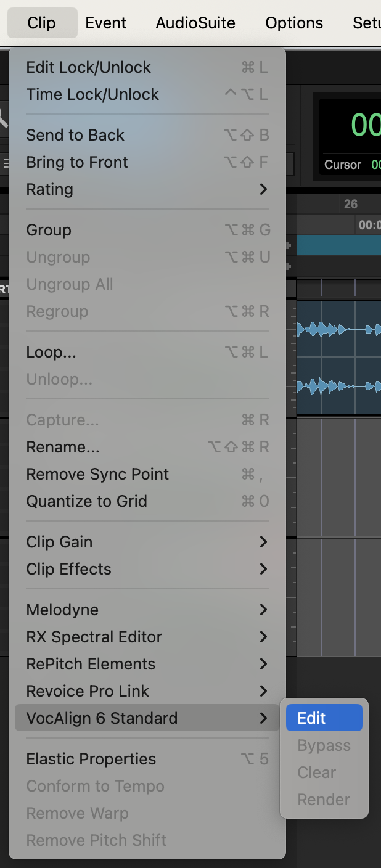Image resolution: width=381 pixels, height=868 pixels.
Task: Select Send to Back
Action: [75, 135]
